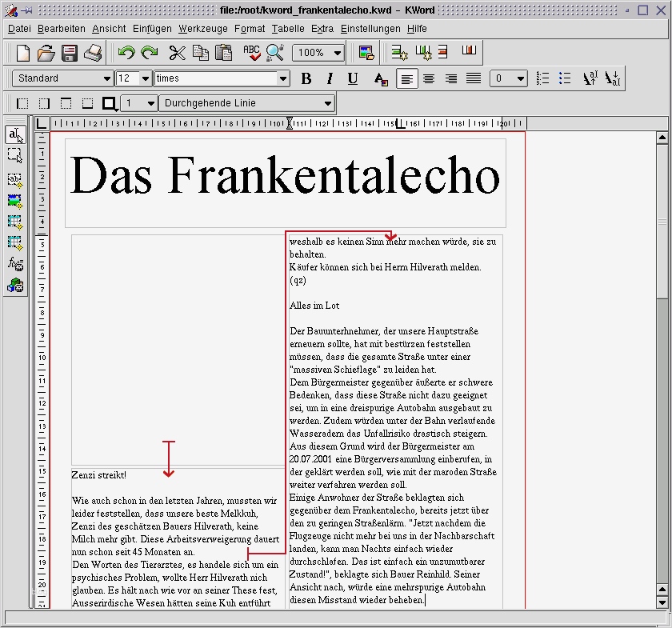Activate the insert object frame tool
Image resolution: width=672 pixels, height=628 pixels.
click(x=14, y=282)
